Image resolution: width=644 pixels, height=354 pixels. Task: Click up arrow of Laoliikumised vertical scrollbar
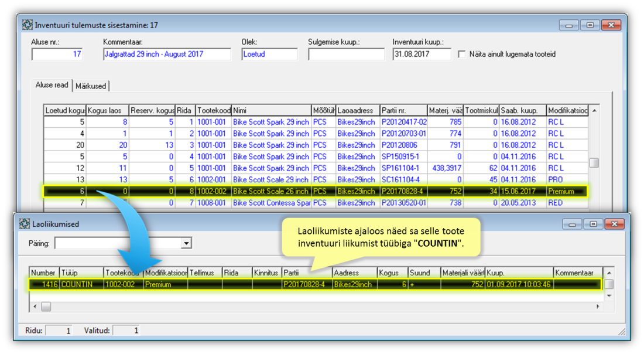point(609,273)
